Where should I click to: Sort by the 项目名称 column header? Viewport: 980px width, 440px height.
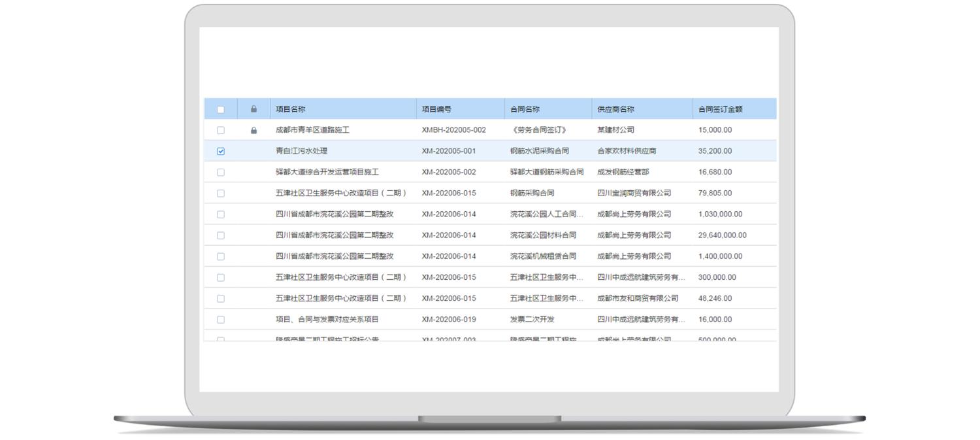(x=291, y=109)
